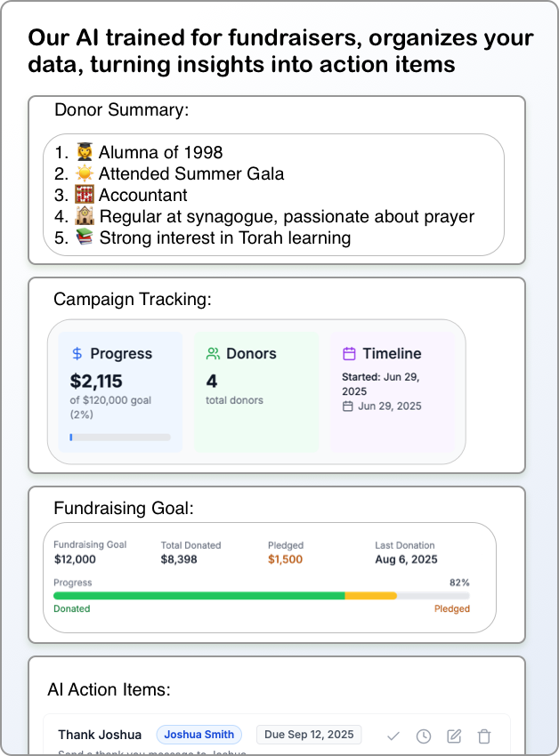Click the Due Sep 12, 2025 badge
Image resolution: width=559 pixels, height=756 pixels.
(x=309, y=735)
